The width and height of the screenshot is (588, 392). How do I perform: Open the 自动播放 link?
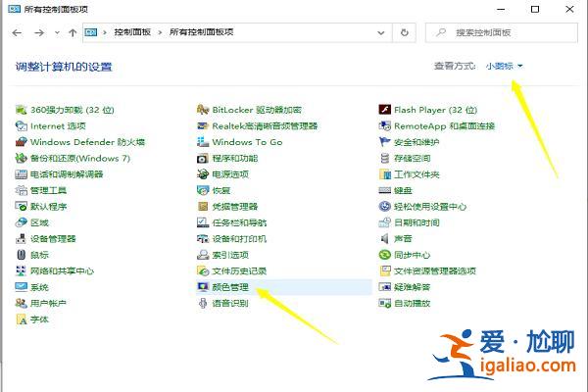[x=413, y=304]
